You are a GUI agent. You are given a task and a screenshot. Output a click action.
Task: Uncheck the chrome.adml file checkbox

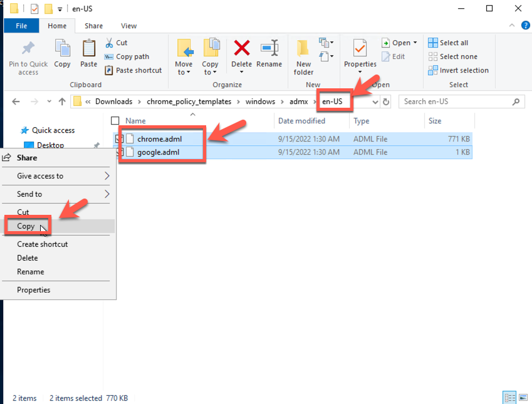coord(118,138)
